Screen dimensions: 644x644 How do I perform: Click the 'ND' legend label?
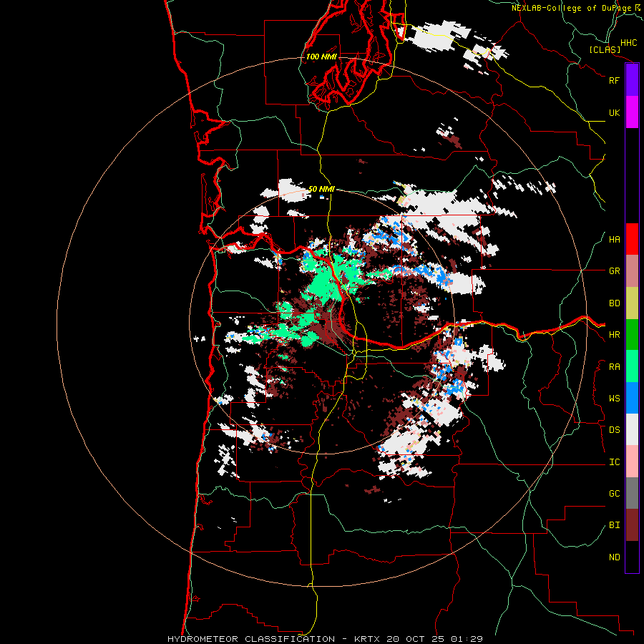point(614,557)
